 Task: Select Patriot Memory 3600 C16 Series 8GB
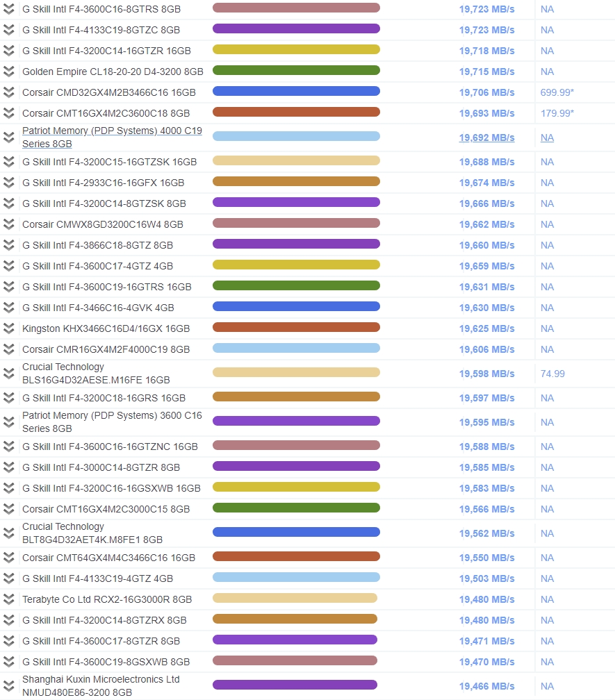tap(112, 422)
